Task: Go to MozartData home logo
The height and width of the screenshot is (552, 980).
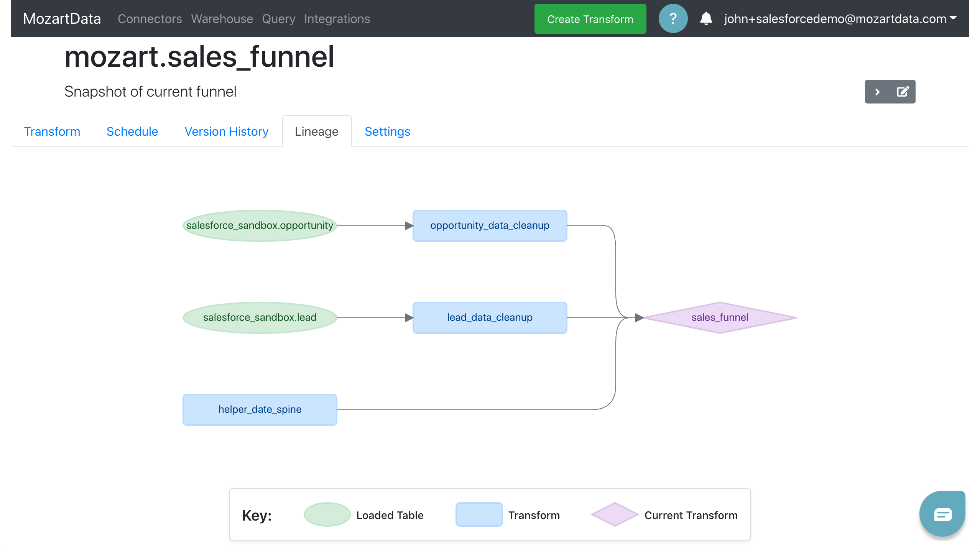Action: (62, 19)
